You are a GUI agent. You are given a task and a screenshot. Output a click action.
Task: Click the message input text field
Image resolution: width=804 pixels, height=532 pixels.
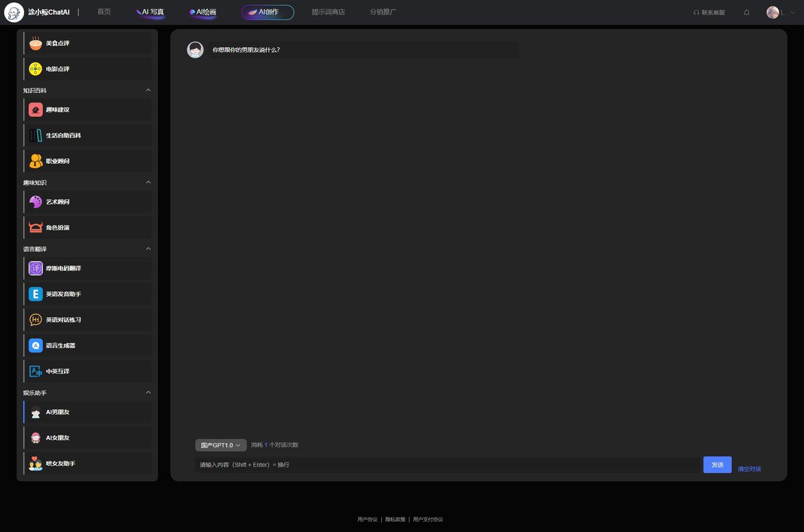(x=447, y=465)
